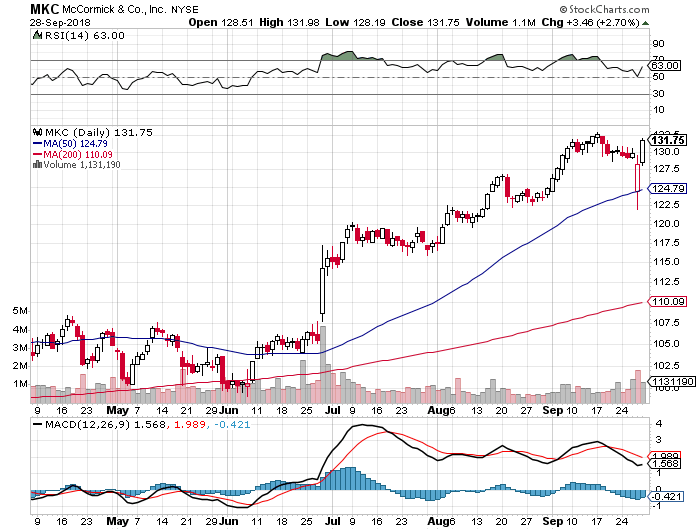Click the 120.0 price scale label
Screen dimensions: 696x530
pyautogui.click(x=666, y=224)
